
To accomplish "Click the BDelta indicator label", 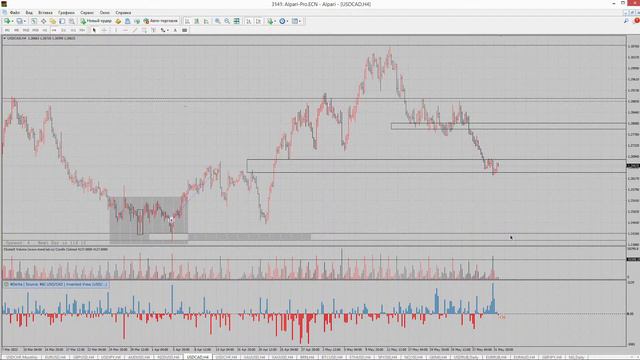I will coord(56,284).
